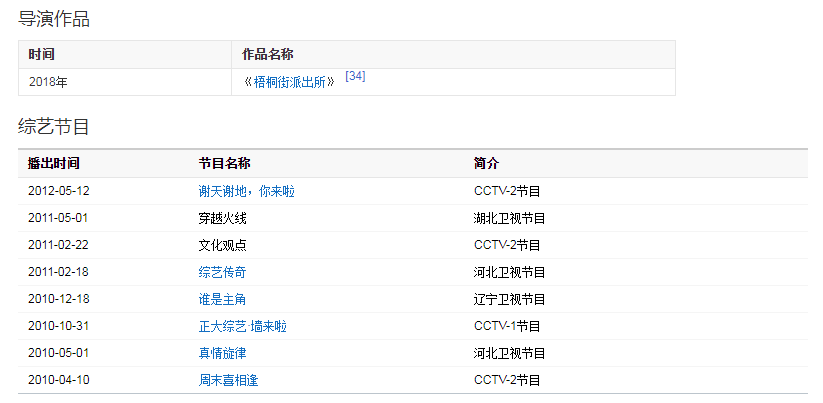Open the 正大综艺 墙来啦 link
Viewport: 823px width, 403px height.
point(242,326)
